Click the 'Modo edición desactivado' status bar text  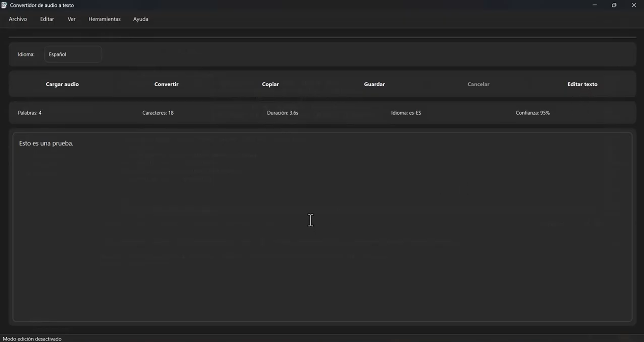(x=32, y=339)
